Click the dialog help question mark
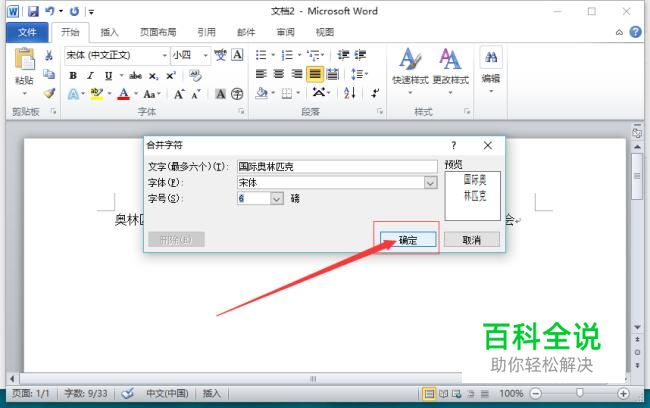The height and width of the screenshot is (408, 650). click(x=454, y=145)
